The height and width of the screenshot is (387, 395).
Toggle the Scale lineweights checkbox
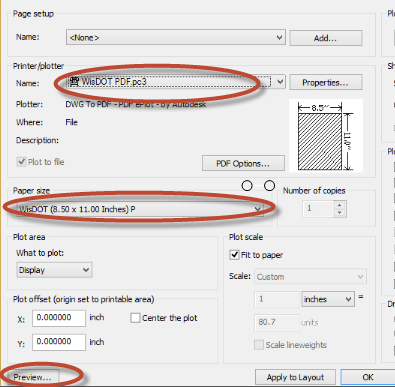pyautogui.click(x=259, y=345)
